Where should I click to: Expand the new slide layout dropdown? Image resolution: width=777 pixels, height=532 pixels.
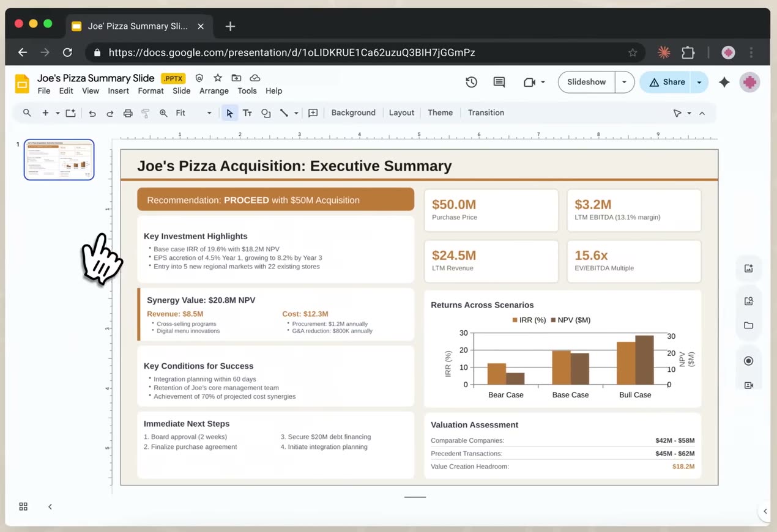(58, 113)
